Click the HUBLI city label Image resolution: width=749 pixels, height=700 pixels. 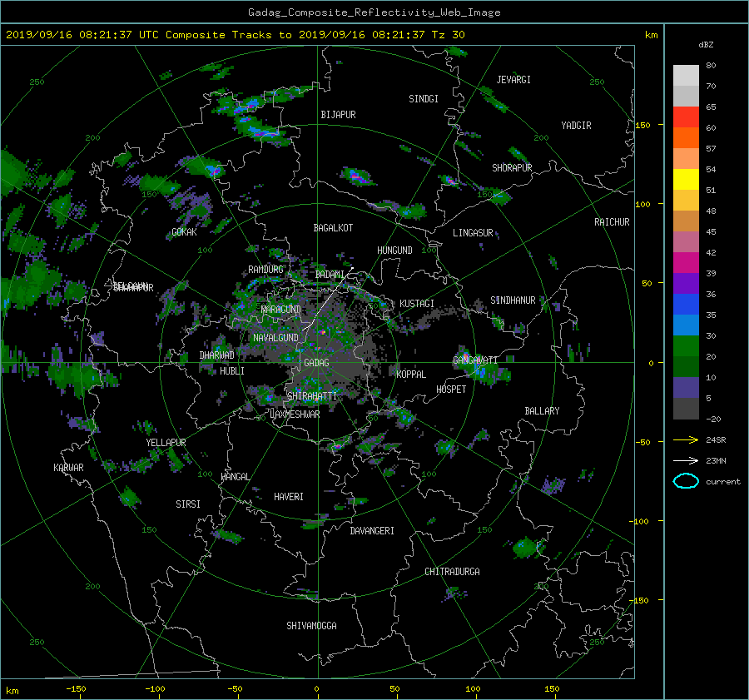point(232,370)
